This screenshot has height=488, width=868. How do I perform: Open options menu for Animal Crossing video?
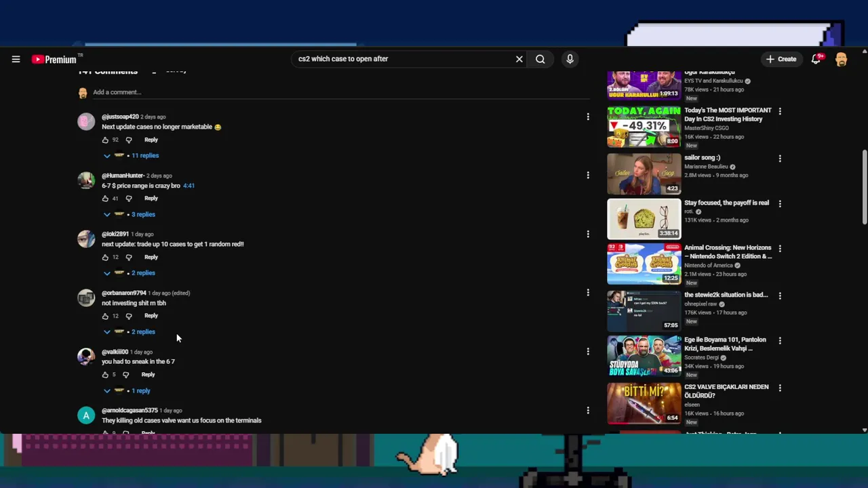(780, 249)
